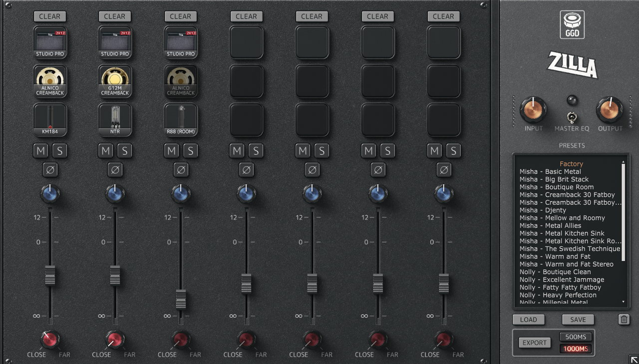The width and height of the screenshot is (639, 364).
Task: Load the selected preset
Action: point(529,320)
